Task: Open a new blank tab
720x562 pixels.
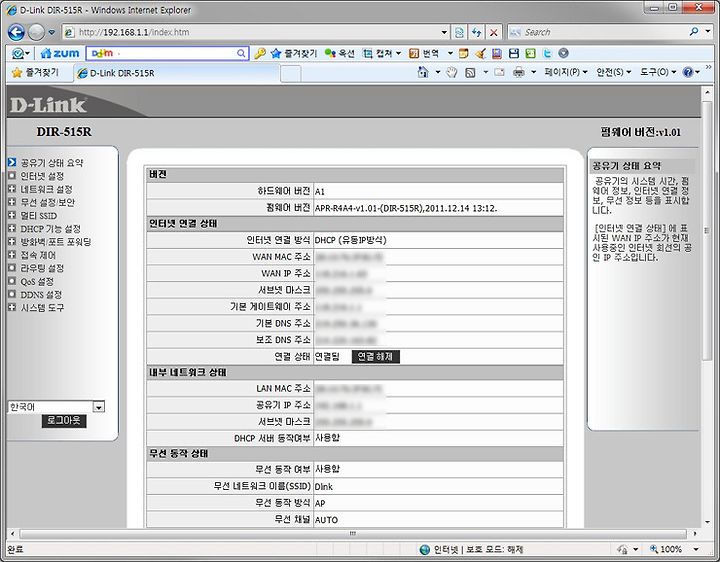Action: [x=291, y=73]
